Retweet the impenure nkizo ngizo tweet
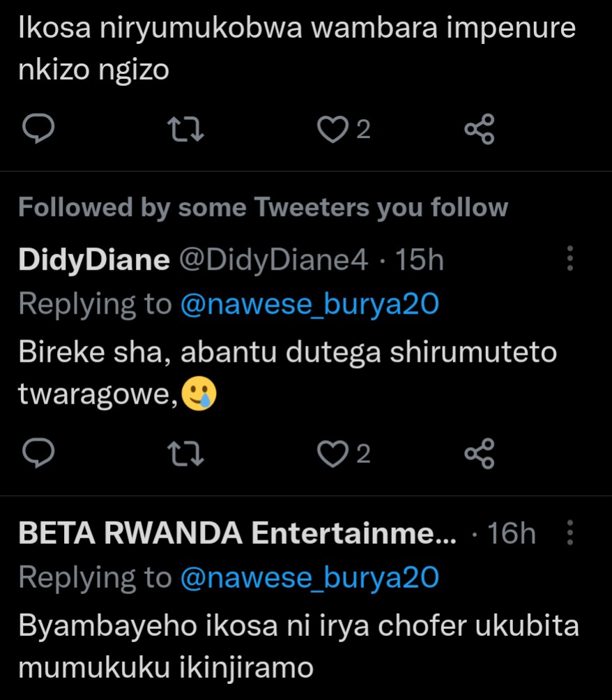Viewport: 612px width, 700px height. pos(189,129)
